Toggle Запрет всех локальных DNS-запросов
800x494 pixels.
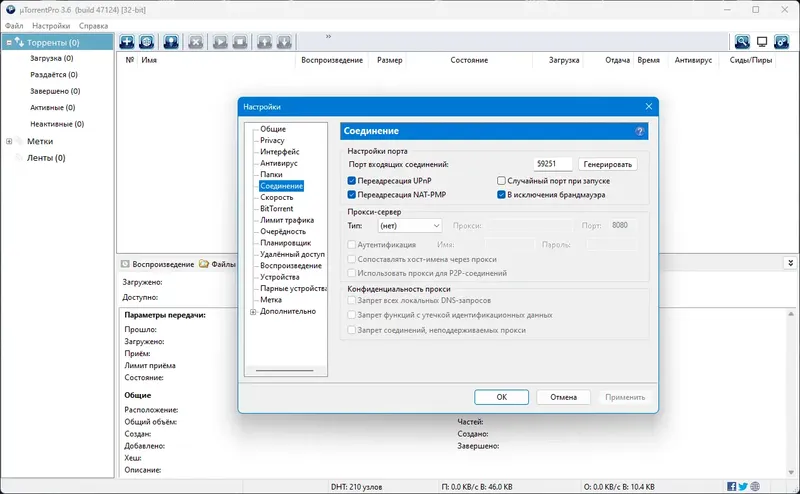click(x=352, y=301)
